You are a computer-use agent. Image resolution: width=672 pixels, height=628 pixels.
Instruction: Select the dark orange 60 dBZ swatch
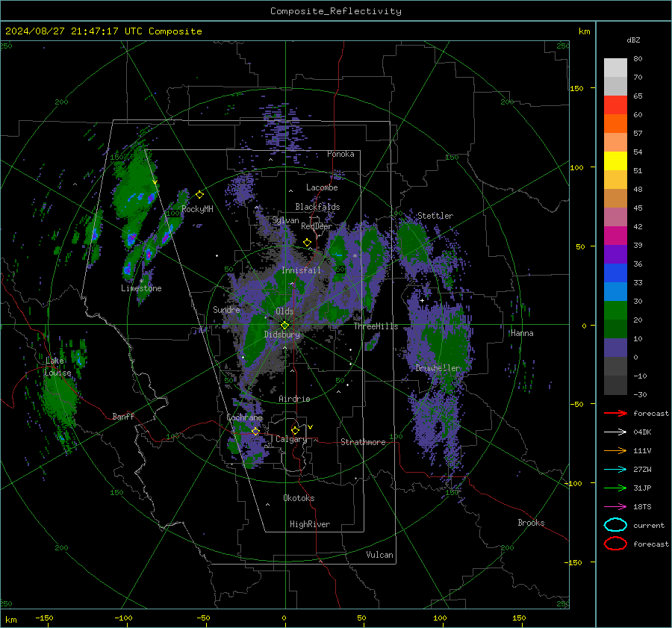click(x=615, y=123)
